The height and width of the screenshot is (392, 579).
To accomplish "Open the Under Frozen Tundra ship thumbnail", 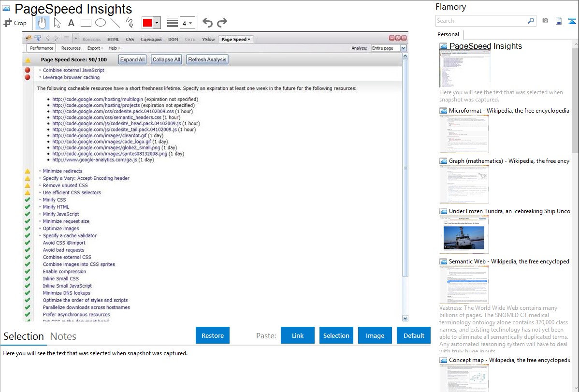I will [464, 234].
